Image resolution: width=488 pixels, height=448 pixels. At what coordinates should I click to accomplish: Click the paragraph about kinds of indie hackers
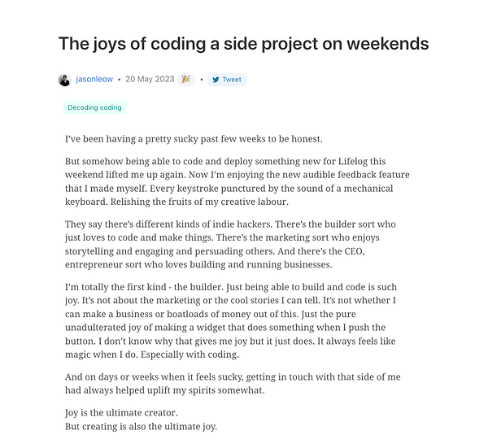point(230,244)
